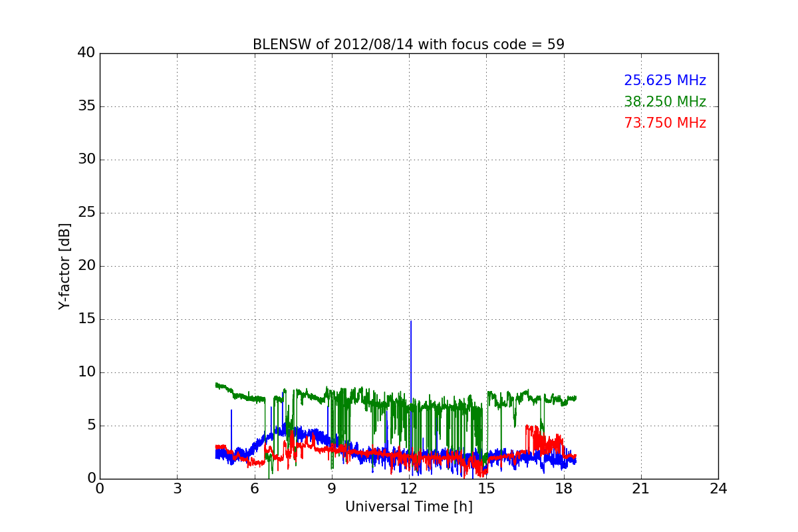This screenshot has height=532, width=798.
Task: Click the x-axis tick label 12
Action: 409,488
